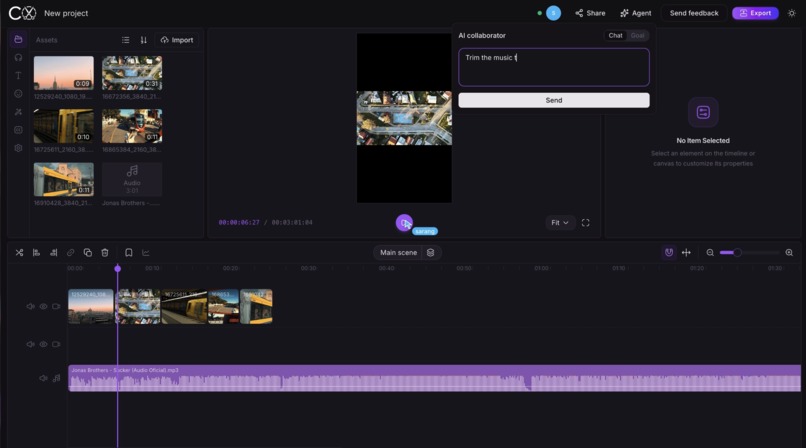Select the Jonas Brothers audio asset

132,179
